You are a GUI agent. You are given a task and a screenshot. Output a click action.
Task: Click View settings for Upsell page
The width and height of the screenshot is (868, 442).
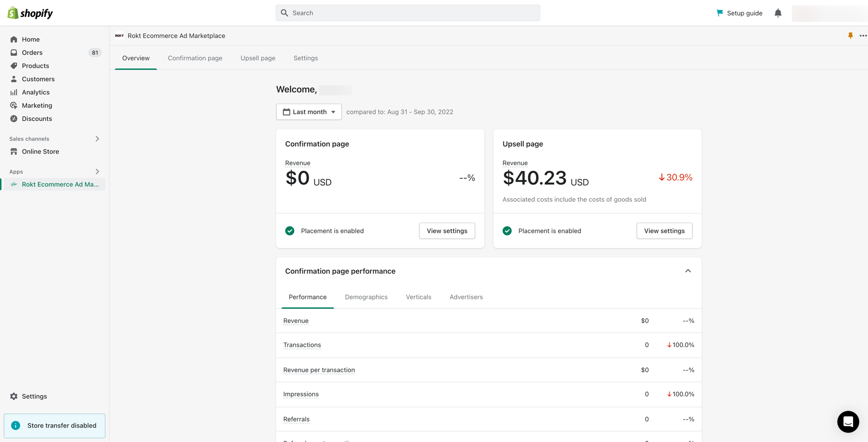pyautogui.click(x=664, y=231)
